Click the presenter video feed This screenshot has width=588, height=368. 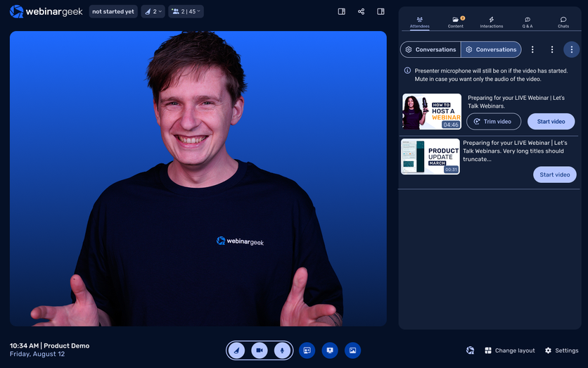click(198, 179)
